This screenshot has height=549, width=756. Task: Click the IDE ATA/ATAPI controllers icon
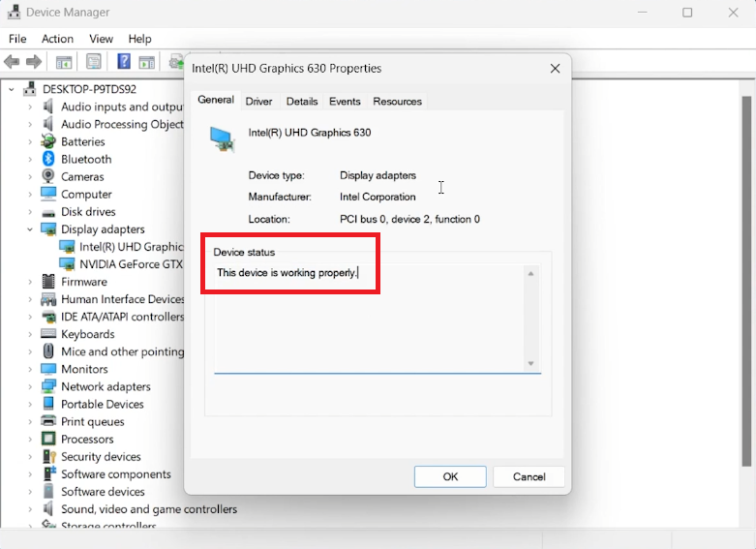click(48, 317)
